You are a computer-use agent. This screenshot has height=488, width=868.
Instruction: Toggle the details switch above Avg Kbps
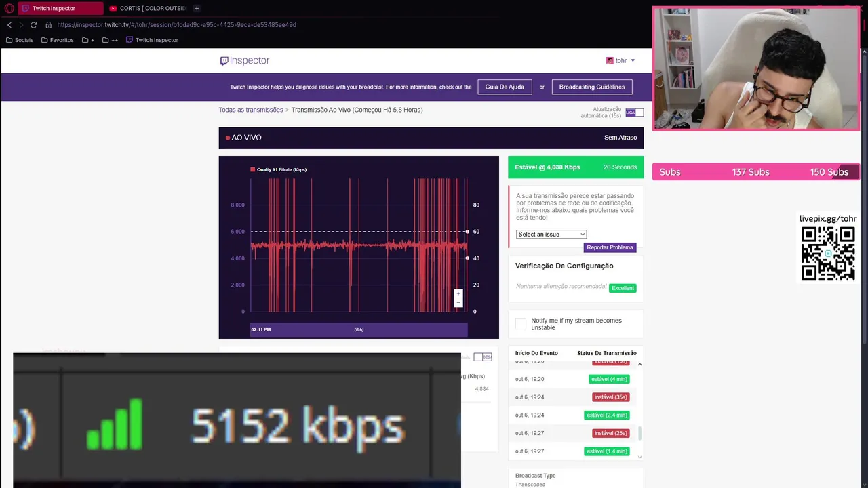tap(482, 357)
